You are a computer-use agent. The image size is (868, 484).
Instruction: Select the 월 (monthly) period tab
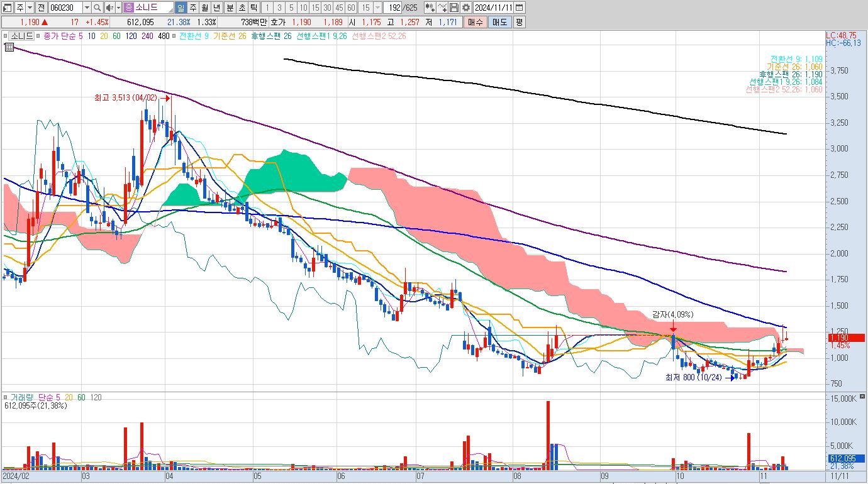(x=205, y=8)
